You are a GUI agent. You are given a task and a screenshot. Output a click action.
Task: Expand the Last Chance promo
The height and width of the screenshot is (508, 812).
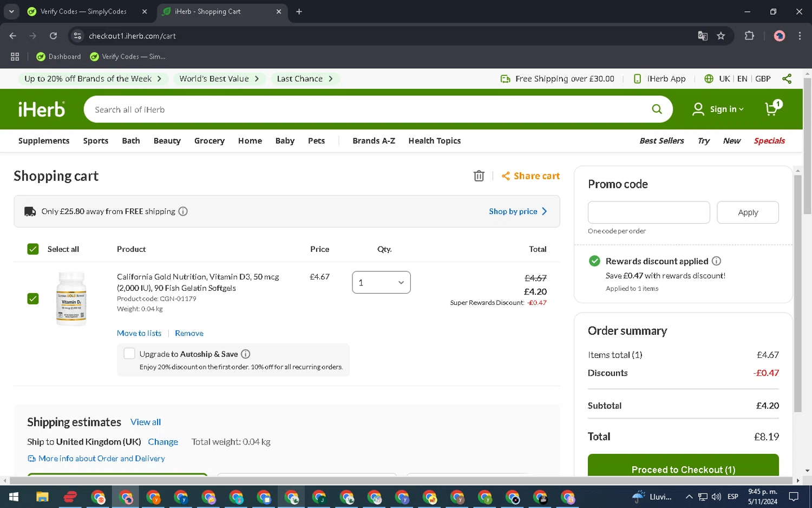coord(305,79)
